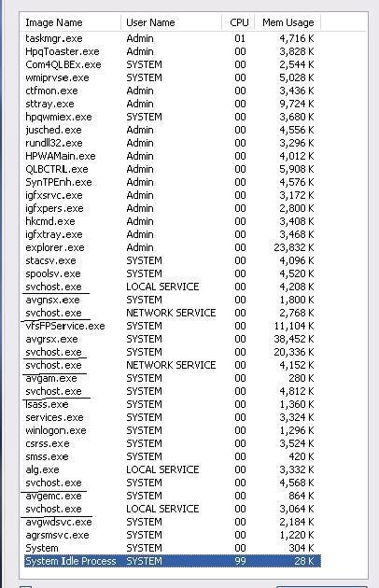Select the System Idle Process row

click(x=173, y=561)
